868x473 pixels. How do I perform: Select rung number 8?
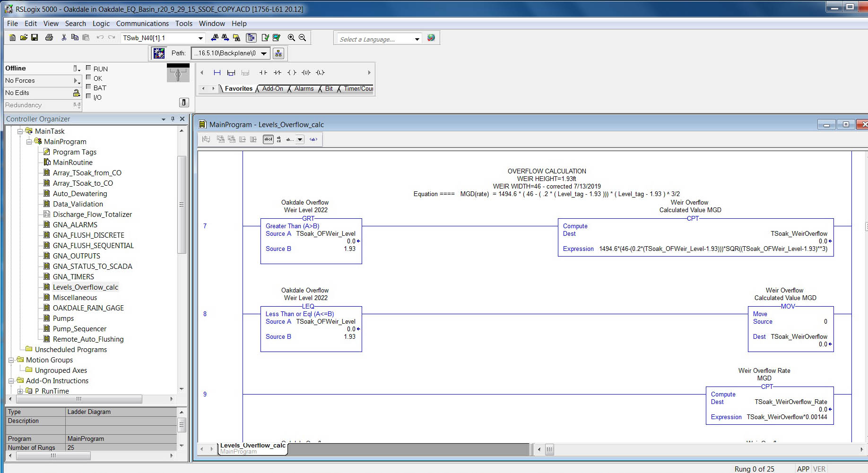(x=205, y=314)
